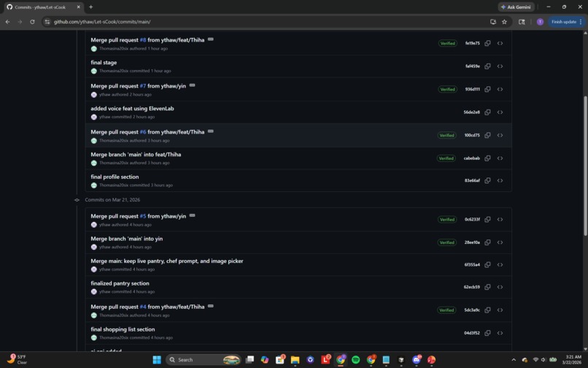588x368 pixels.
Task: Copy full SHA for 'final stage' commit
Action: [x=487, y=66]
